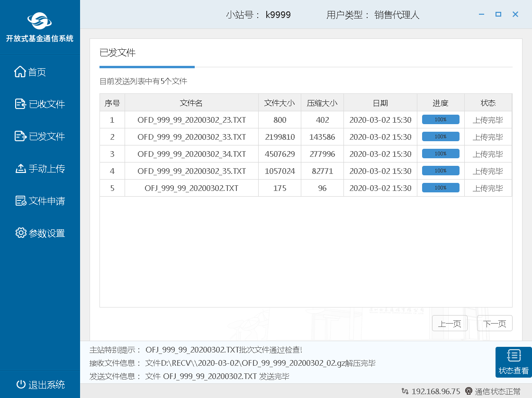The height and width of the screenshot is (398, 532).
Task: Click the text 目前发送列表中有5个文件
Action: (143, 81)
